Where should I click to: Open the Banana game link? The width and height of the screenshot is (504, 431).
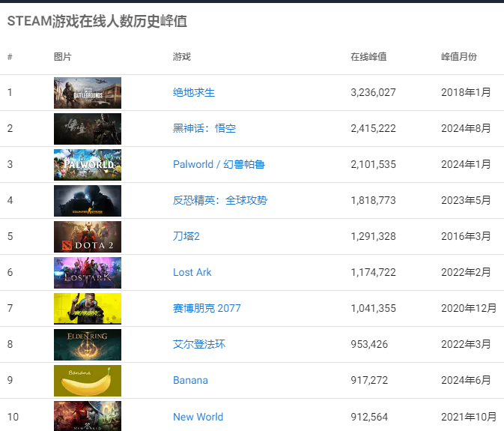[x=190, y=381]
